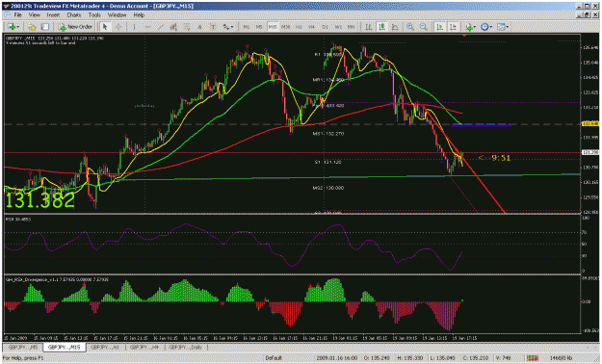Switch chart period to M1
The height and width of the screenshot is (364, 602).
(x=247, y=27)
